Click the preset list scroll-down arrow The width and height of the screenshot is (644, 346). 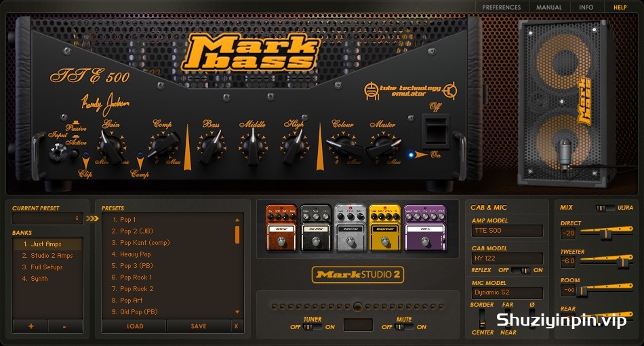click(237, 312)
